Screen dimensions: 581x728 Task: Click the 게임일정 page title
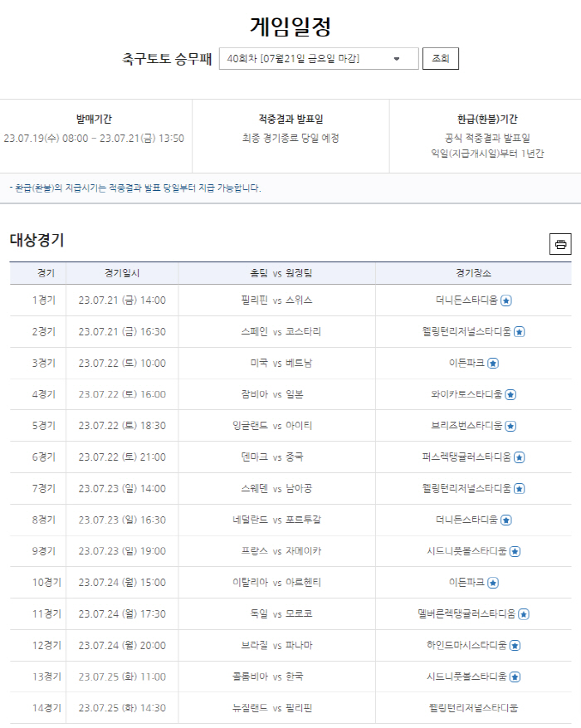tap(290, 26)
